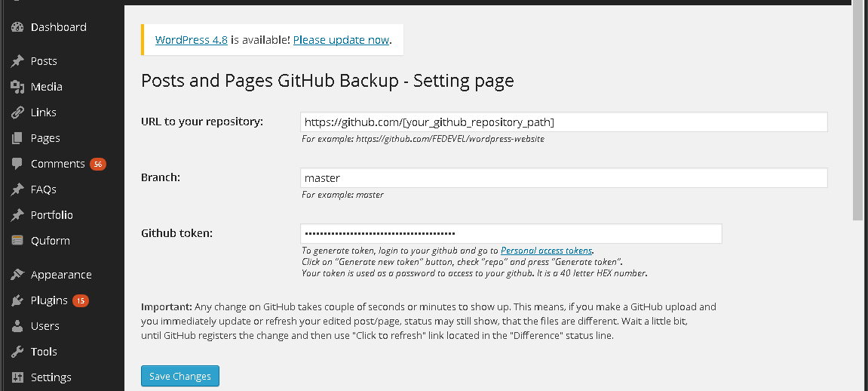The height and width of the screenshot is (391, 868).
Task: Click the vertical page scrollbar
Action: (x=859, y=111)
